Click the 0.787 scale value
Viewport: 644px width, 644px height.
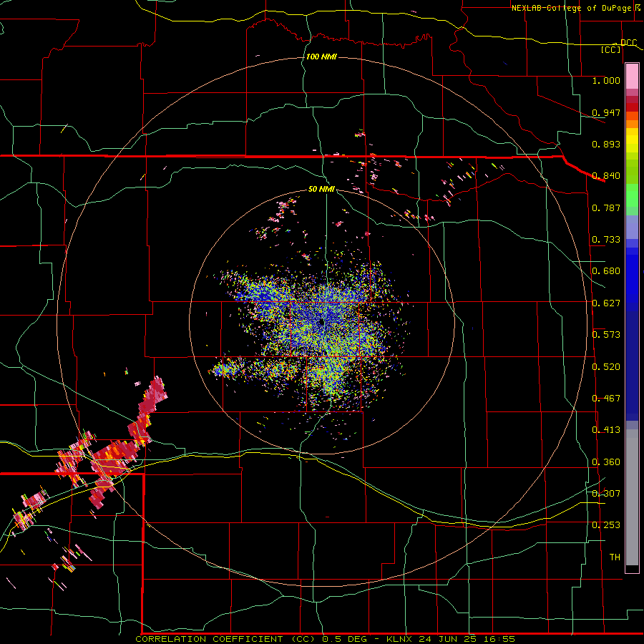click(606, 208)
